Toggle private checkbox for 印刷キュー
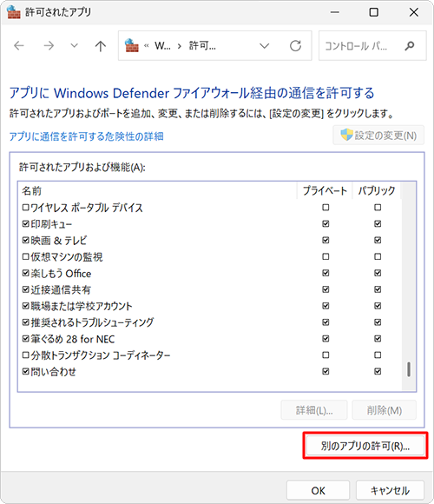 (x=325, y=223)
